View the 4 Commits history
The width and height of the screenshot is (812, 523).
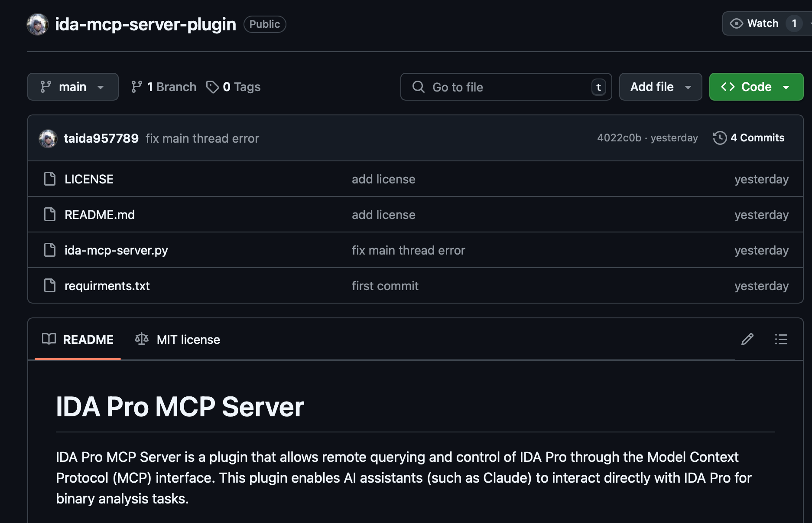[x=749, y=138]
